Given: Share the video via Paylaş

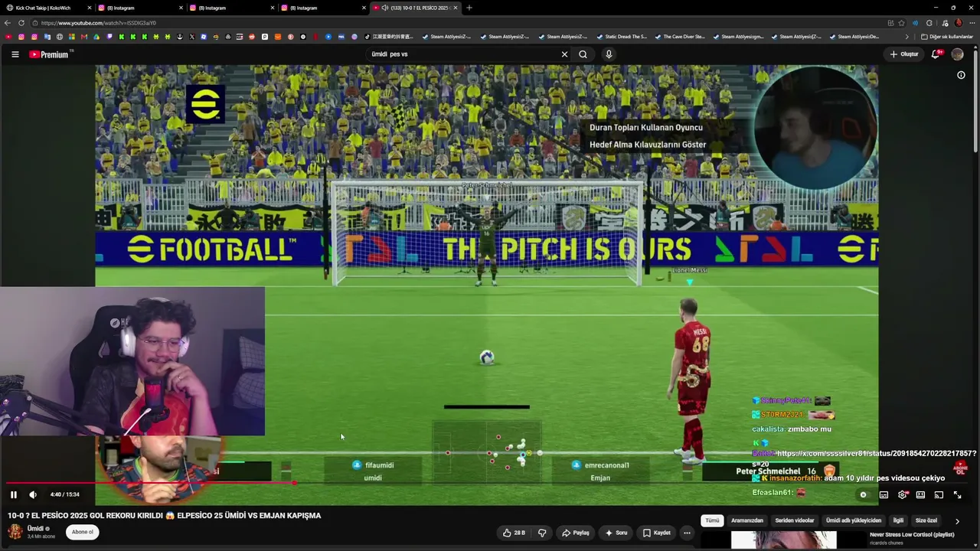Looking at the screenshot, I should pos(576,533).
